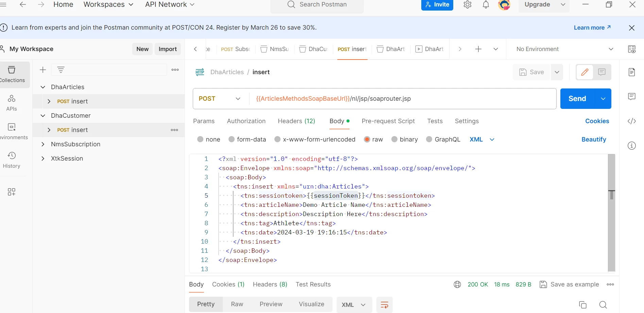644x313 pixels.
Task: Open Workspaces dropdown menu
Action: 108,4
